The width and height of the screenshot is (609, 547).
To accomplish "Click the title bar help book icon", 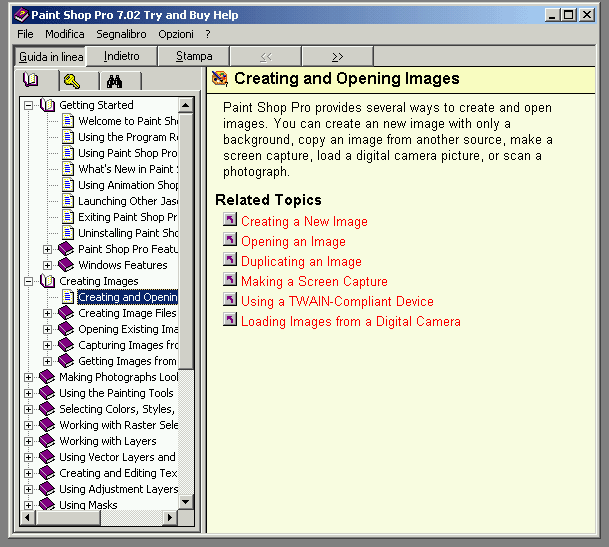I will [21, 15].
